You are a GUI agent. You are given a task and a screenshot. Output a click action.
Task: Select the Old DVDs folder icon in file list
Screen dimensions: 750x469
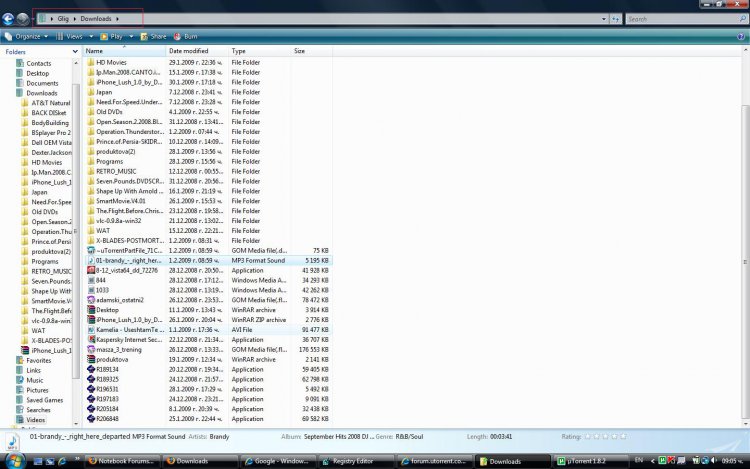click(90, 112)
